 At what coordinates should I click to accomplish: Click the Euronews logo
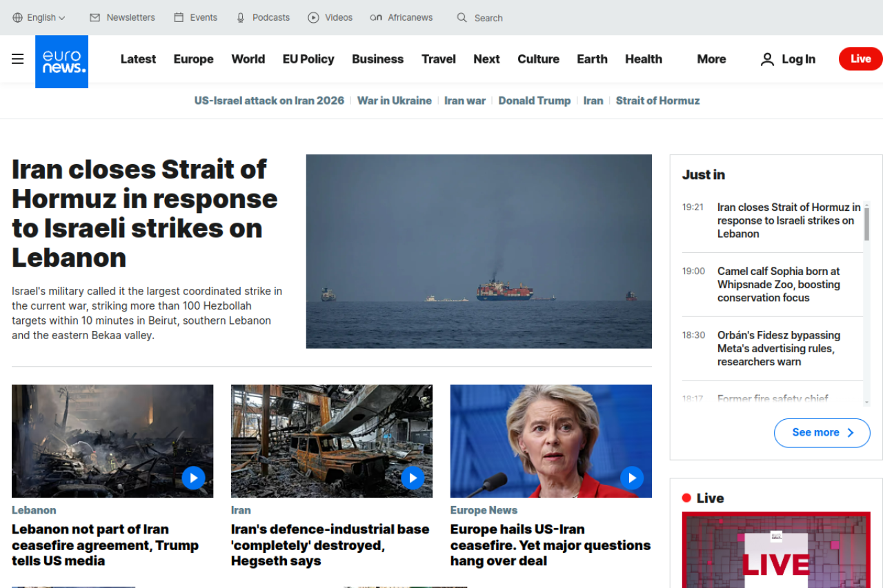tap(62, 61)
